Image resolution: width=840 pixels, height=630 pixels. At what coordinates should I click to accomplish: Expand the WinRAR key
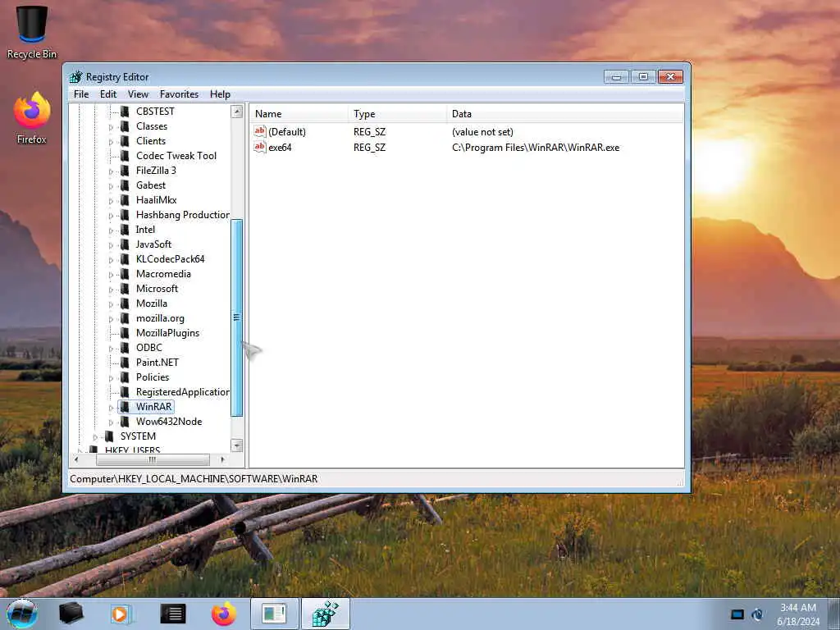point(111,408)
